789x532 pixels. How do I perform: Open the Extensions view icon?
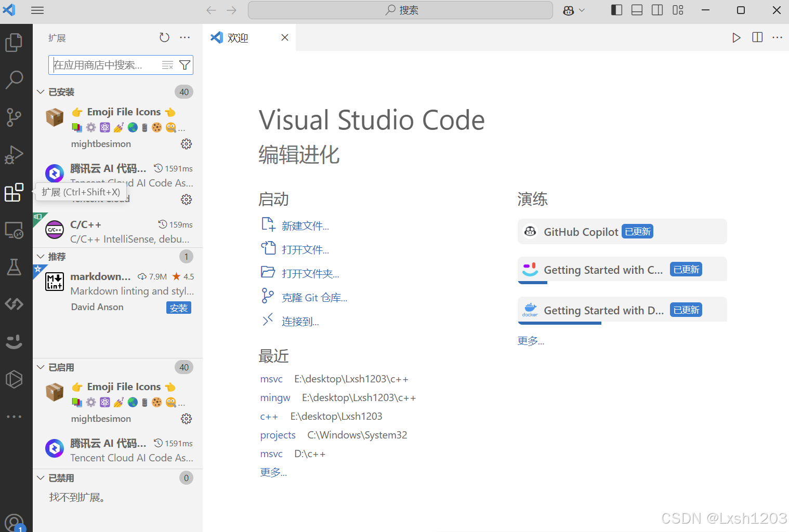[14, 192]
